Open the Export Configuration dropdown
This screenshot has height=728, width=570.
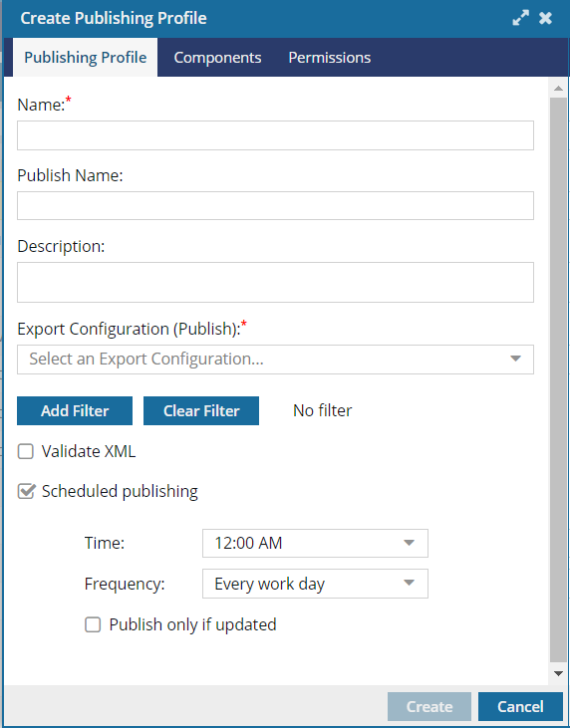275,360
